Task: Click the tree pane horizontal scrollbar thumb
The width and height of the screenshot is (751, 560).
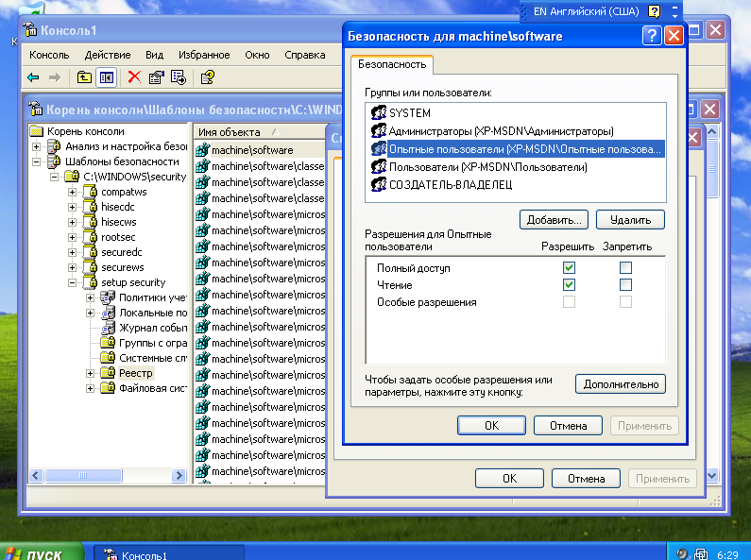Action: (83, 475)
